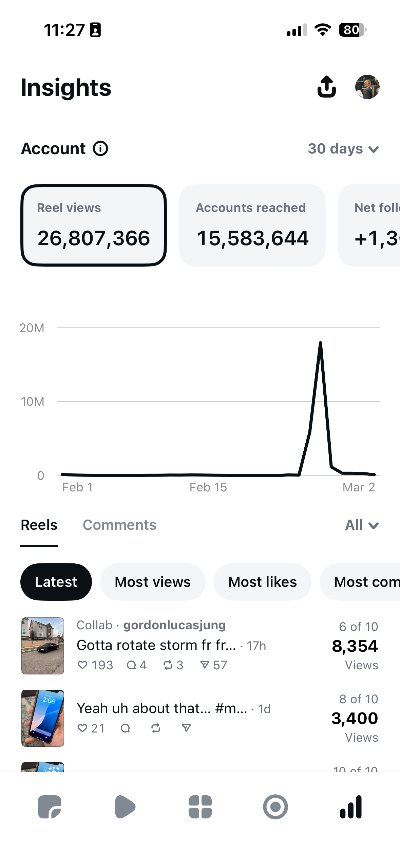Tap the peak point on the views chart
This screenshot has width=400, height=868.
320,343
